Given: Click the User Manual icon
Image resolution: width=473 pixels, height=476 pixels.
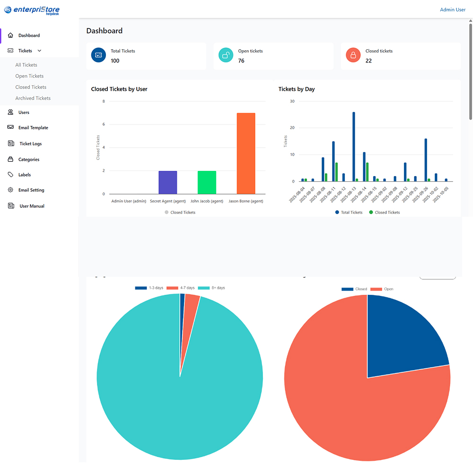Looking at the screenshot, I should 11,206.
